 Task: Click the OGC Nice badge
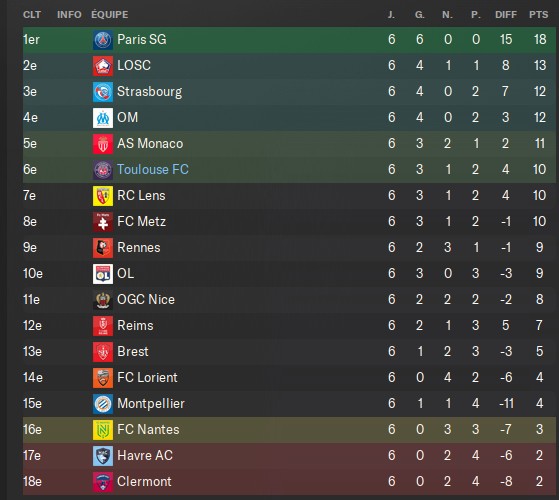coord(103,299)
